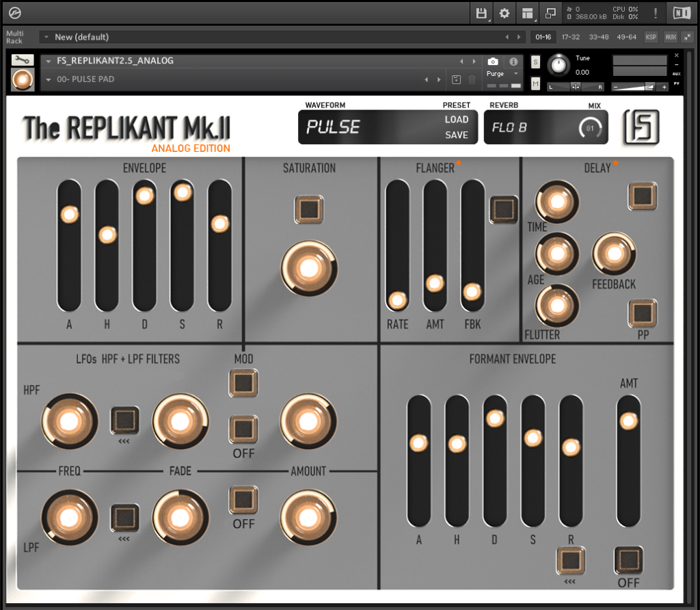Screen dimensions: 700x610
Task: Open the Kontakt options gear icon
Action: point(504,14)
